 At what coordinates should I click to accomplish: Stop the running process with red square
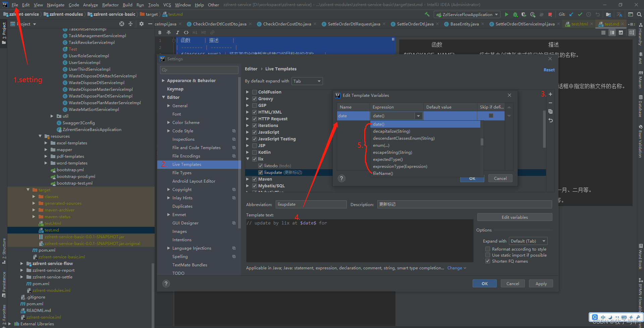[x=550, y=14]
